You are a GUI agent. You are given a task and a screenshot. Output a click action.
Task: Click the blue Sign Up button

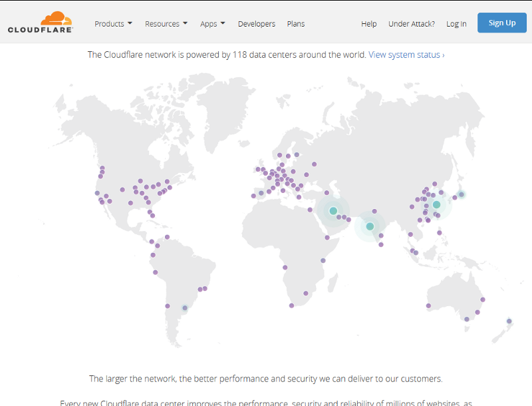pos(502,23)
